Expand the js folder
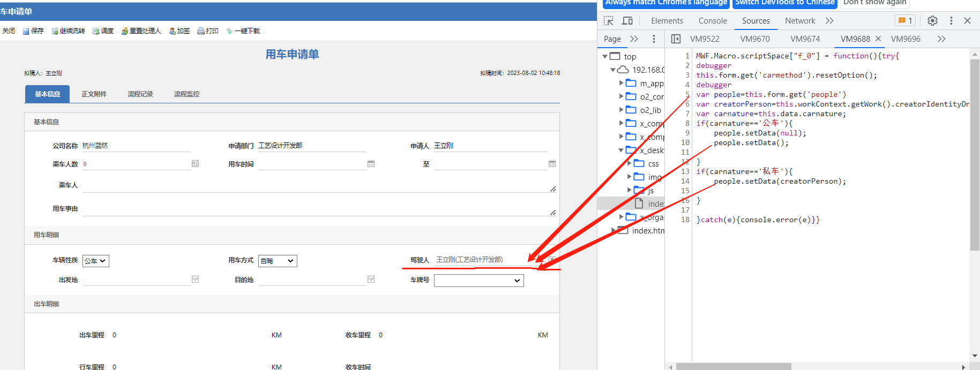The image size is (980, 370). pyautogui.click(x=630, y=190)
